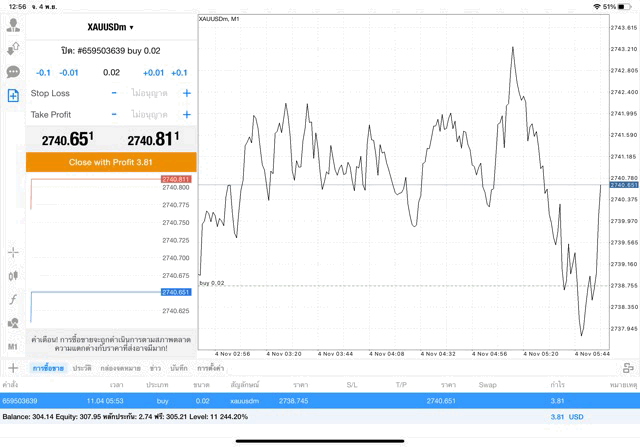
Task: Open the ข่าว (News) tab
Action: [x=155, y=369]
